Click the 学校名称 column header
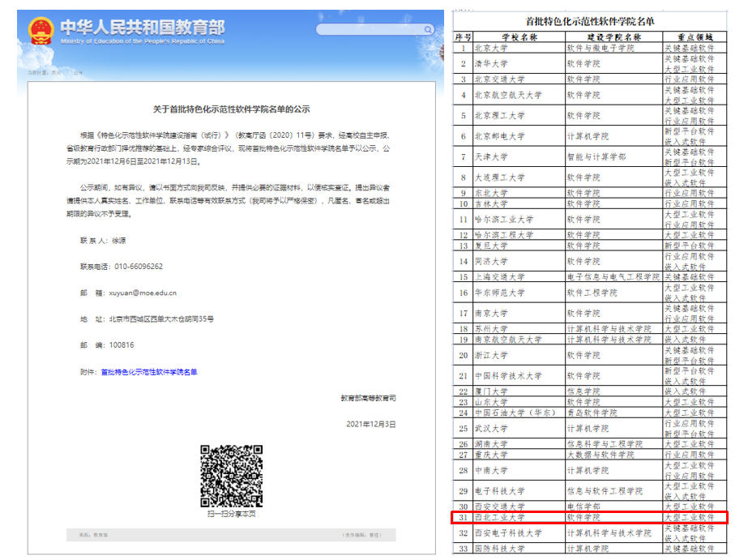 tap(519, 37)
